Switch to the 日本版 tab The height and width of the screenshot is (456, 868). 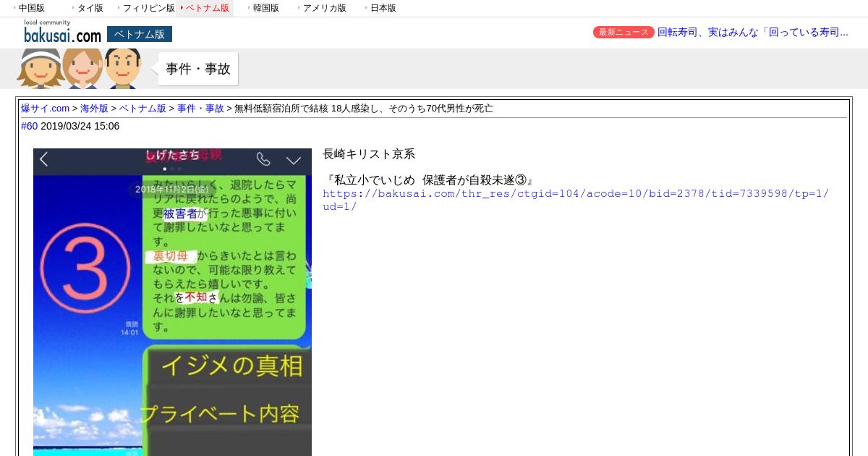(383, 8)
